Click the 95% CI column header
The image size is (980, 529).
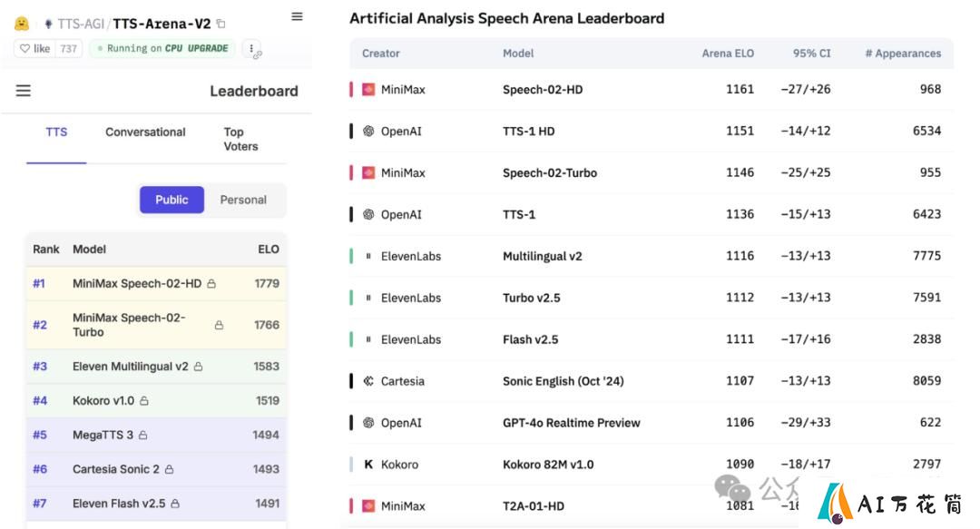812,54
